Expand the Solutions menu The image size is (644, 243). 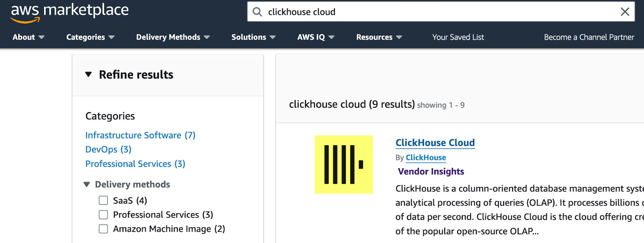(x=253, y=37)
